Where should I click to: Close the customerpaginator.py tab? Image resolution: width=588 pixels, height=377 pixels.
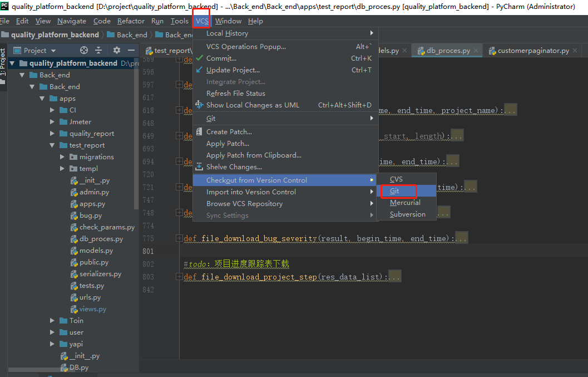(x=575, y=50)
